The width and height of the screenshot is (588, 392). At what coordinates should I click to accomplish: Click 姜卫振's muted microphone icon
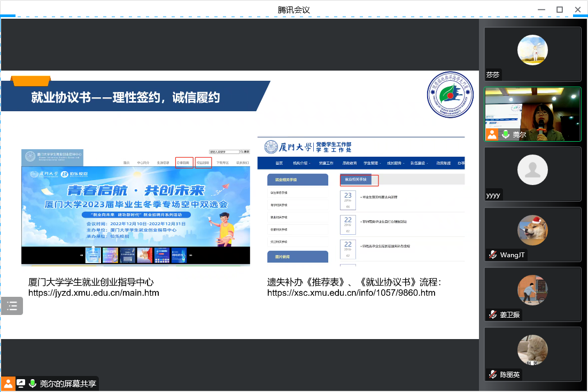493,315
